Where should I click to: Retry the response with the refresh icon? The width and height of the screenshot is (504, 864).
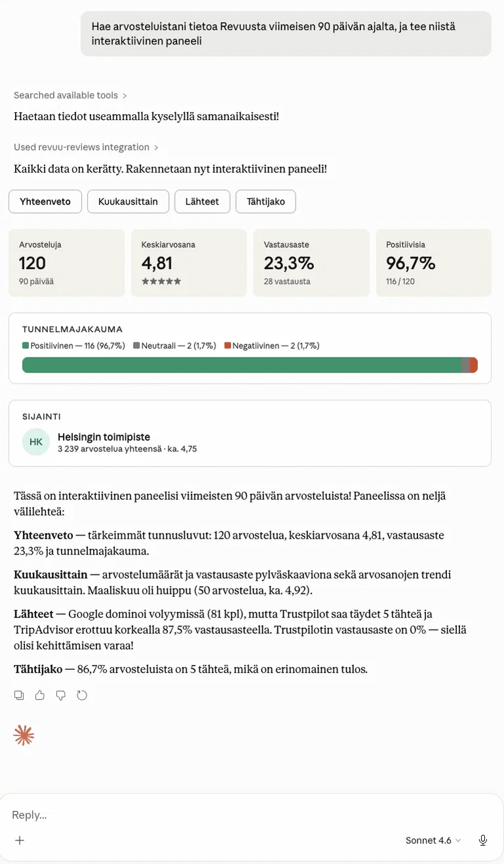82,695
